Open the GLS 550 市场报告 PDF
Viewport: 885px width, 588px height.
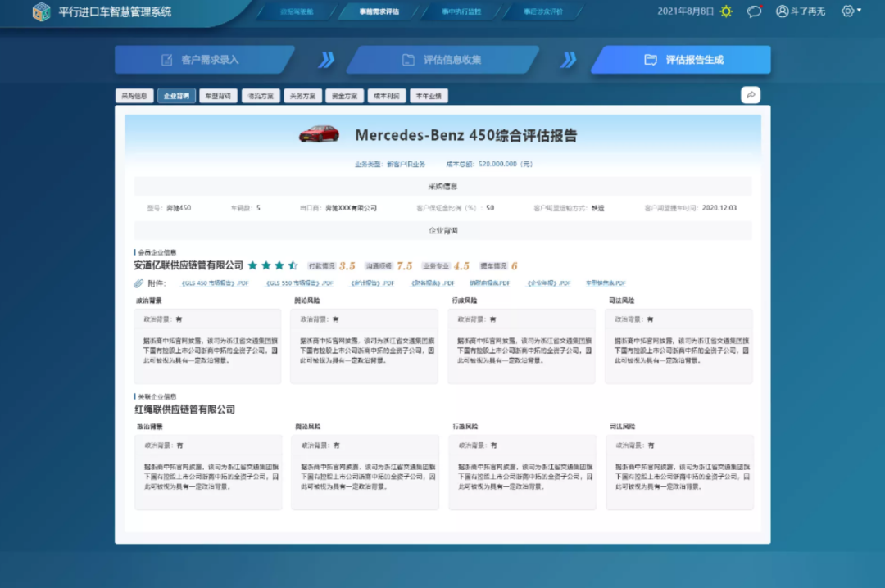click(x=299, y=283)
